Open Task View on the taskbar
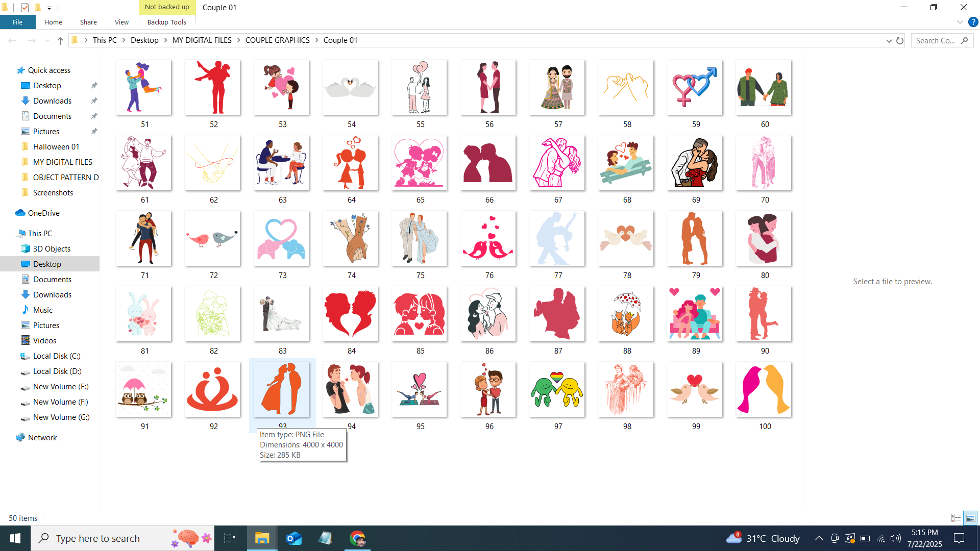 pos(230,538)
